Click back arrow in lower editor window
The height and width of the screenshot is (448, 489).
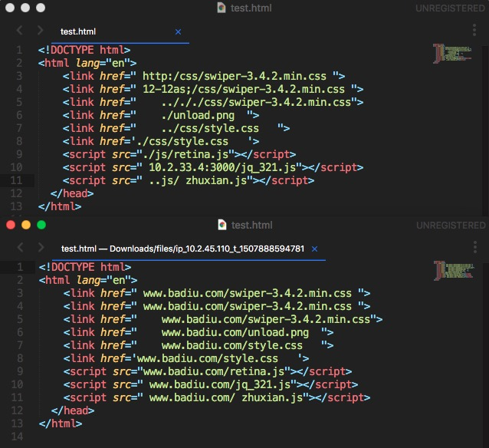[x=20, y=247]
